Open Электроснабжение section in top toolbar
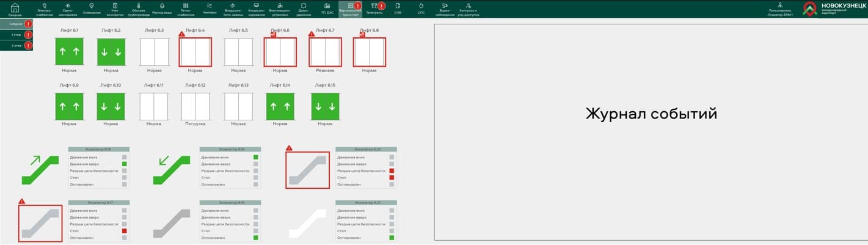Image resolution: width=868 pixels, height=245 pixels. coord(45,9)
